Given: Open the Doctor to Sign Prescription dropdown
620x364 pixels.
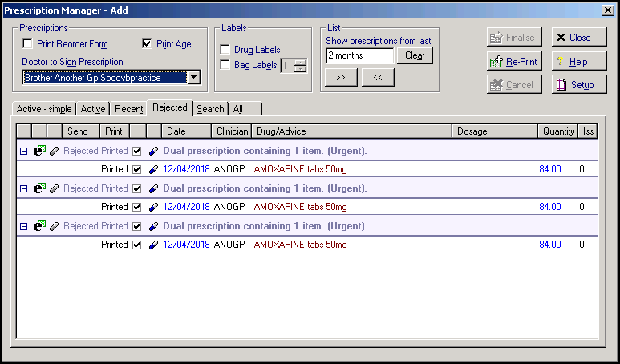Looking at the screenshot, I should click(x=193, y=78).
